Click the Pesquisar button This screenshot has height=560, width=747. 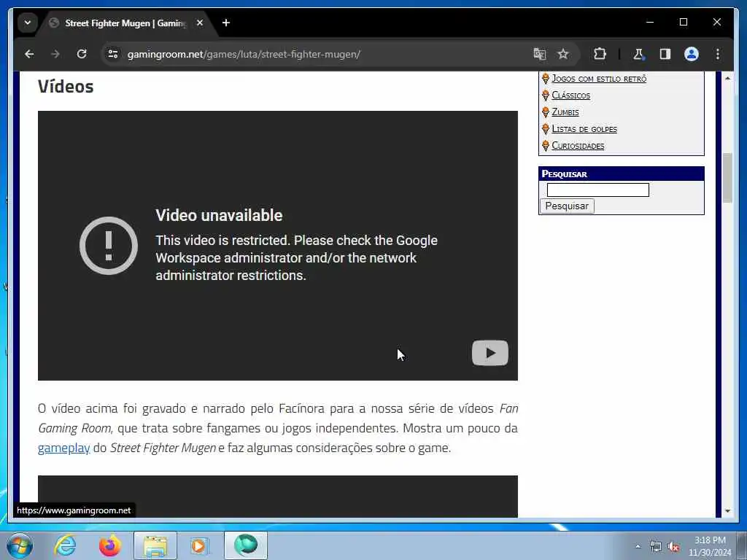567,206
